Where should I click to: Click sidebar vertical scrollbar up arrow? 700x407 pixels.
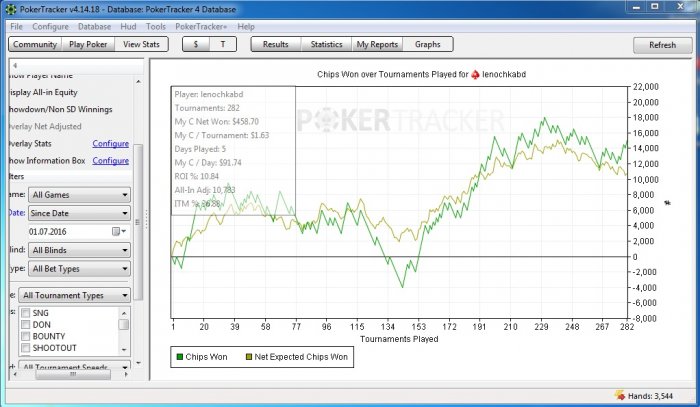point(138,82)
